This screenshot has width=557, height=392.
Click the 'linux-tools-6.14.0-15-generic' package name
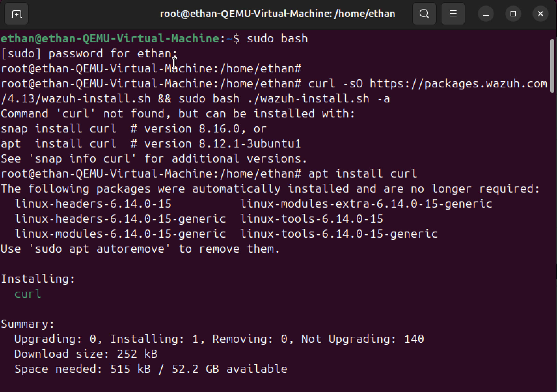(339, 234)
